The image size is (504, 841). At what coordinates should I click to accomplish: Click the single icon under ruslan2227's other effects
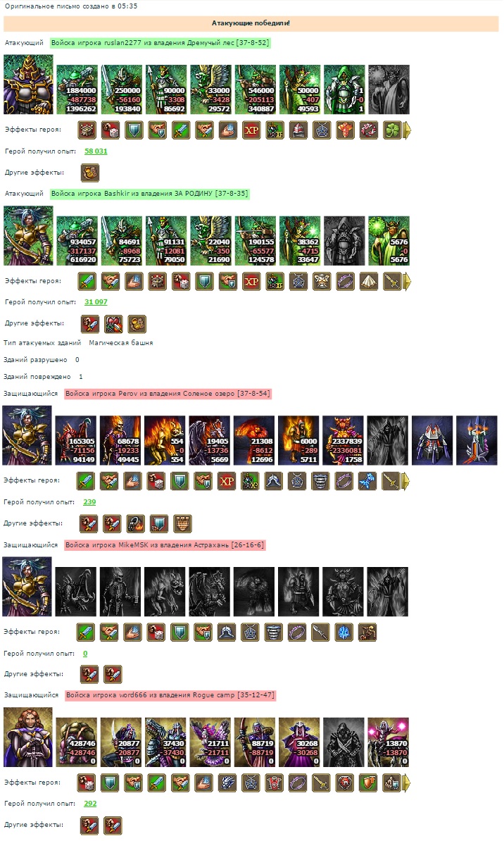point(89,173)
